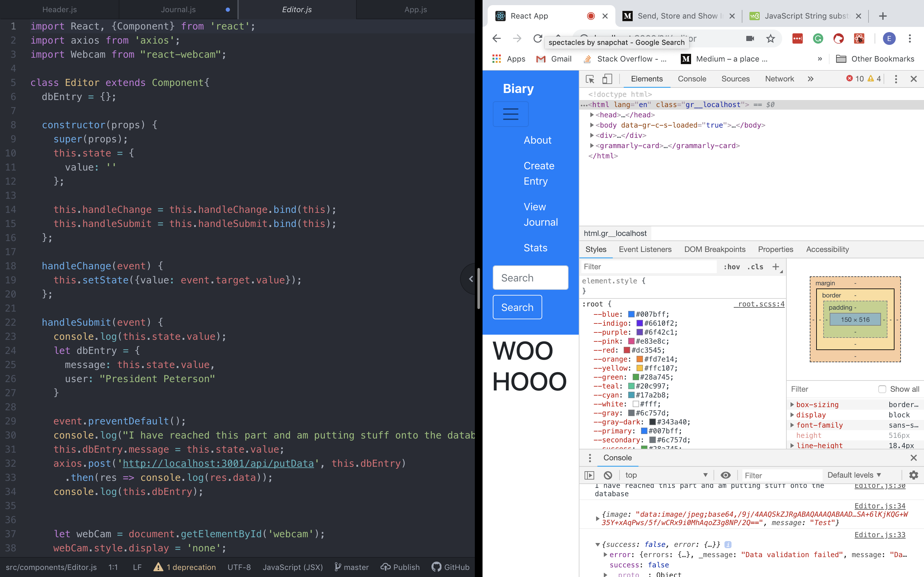Click the inspect element picker icon

click(590, 79)
